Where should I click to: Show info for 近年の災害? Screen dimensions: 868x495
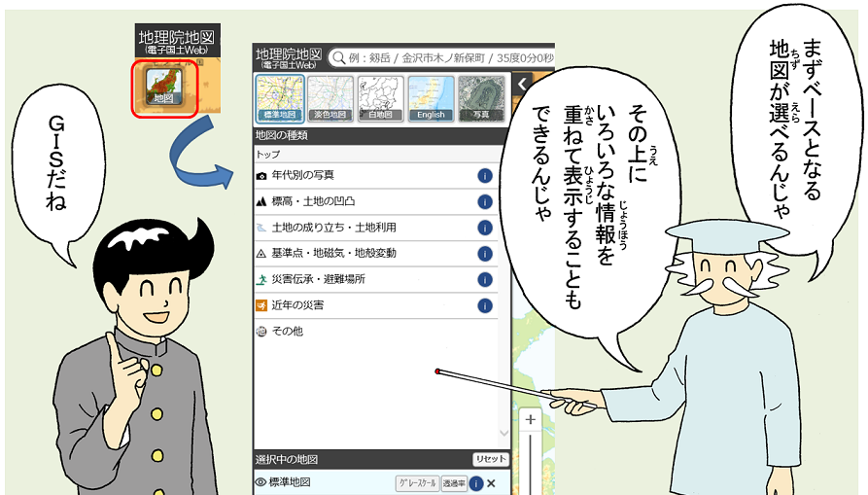click(x=485, y=305)
